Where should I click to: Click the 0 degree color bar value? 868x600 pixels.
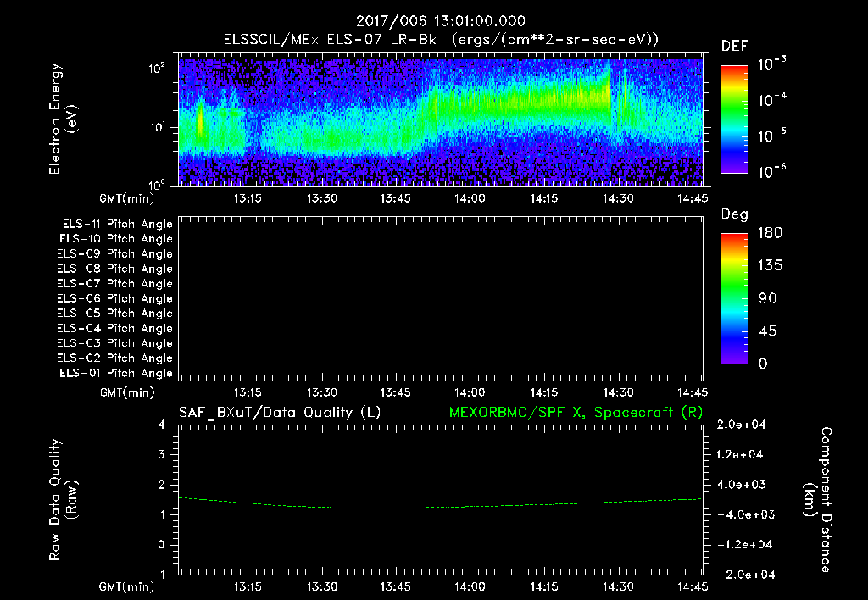click(x=763, y=364)
